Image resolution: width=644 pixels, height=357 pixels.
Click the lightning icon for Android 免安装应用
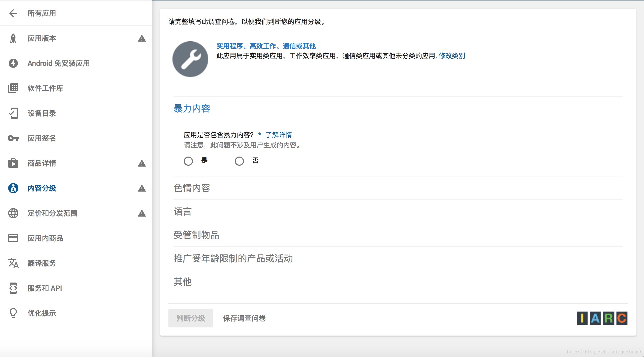[13, 63]
